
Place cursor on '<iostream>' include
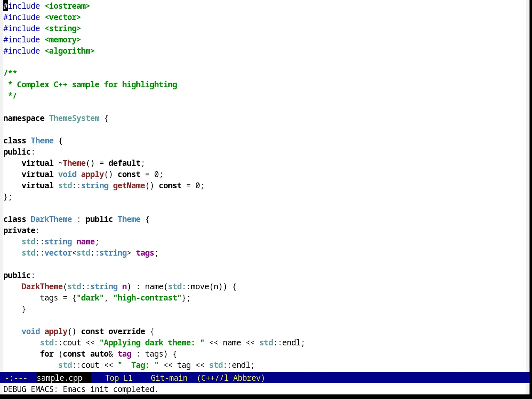coord(67,6)
